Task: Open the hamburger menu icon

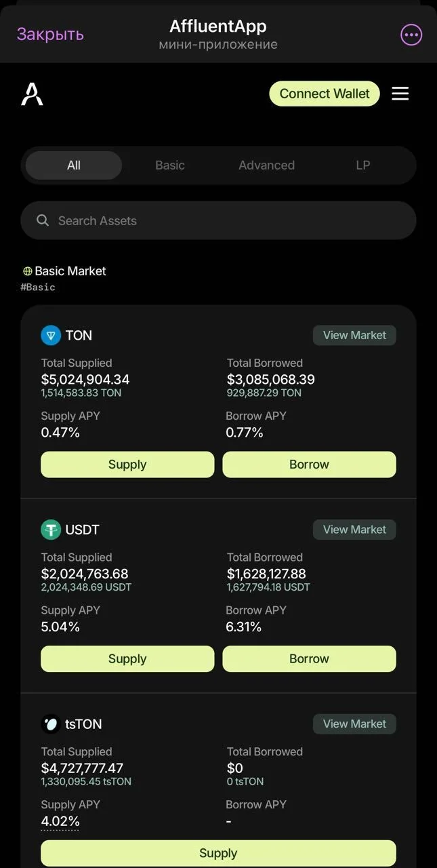Action: pos(400,94)
